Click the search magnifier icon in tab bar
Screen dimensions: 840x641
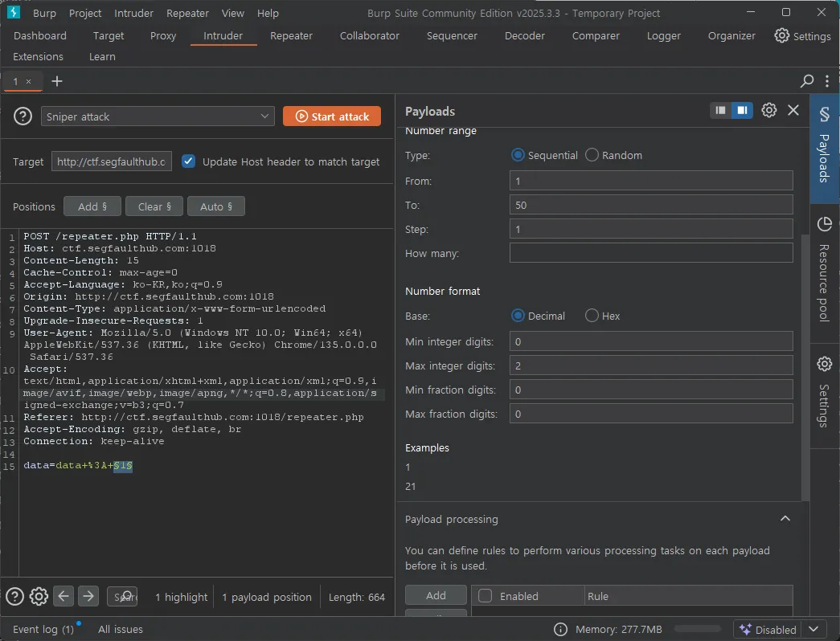807,81
